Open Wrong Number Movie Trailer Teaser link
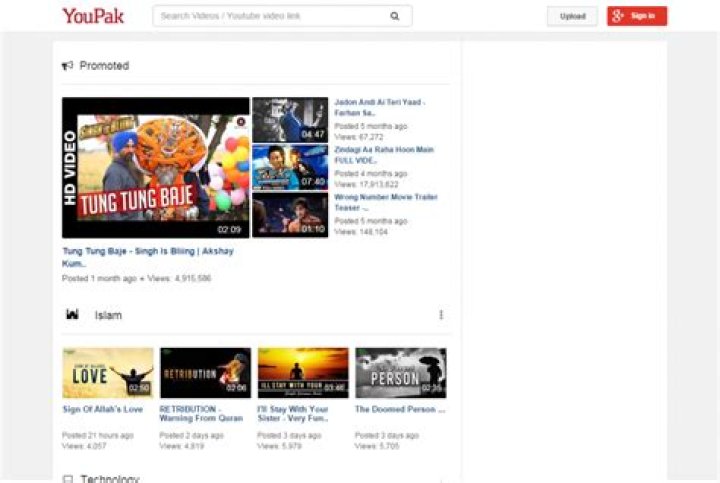This screenshot has height=483, width=720. [386, 202]
